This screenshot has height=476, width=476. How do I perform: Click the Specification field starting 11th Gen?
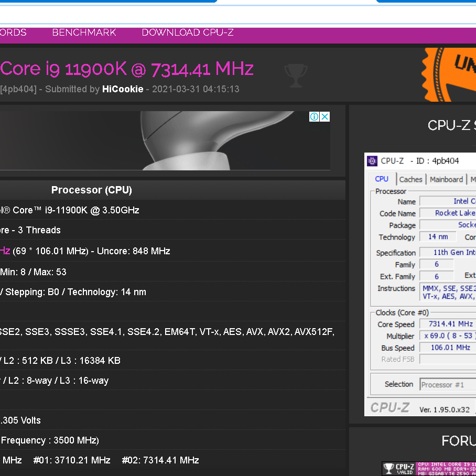coord(448,252)
